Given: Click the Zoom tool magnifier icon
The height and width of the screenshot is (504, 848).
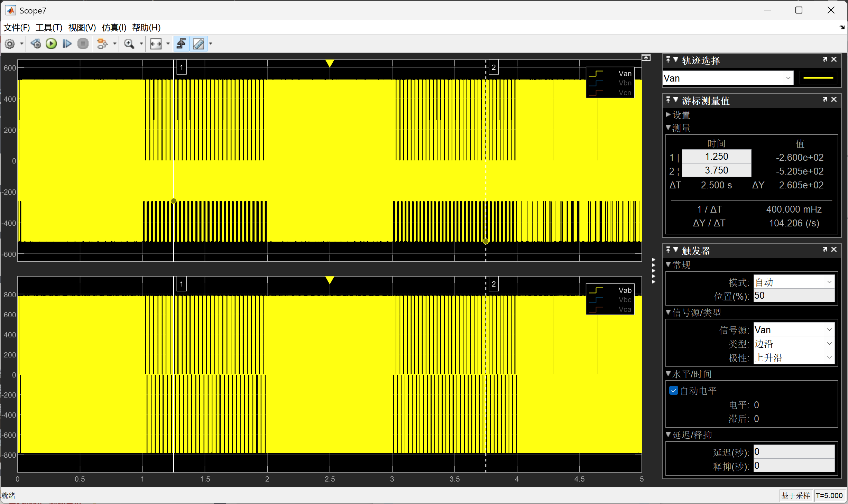Looking at the screenshot, I should click(129, 44).
